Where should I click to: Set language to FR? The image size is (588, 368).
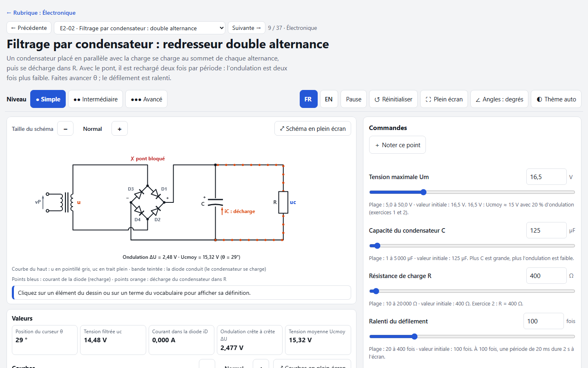click(308, 99)
